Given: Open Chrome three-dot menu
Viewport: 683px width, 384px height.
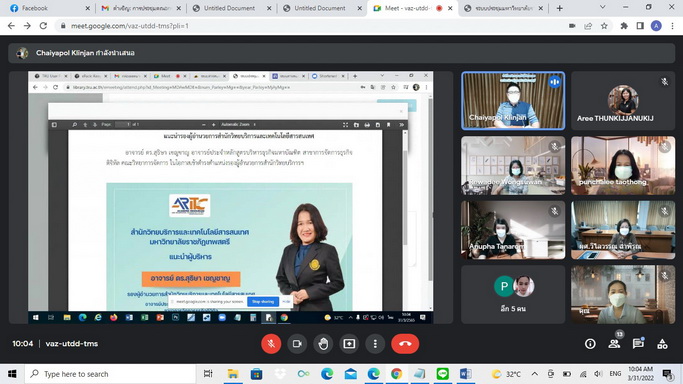Looking at the screenshot, I should coord(673,26).
